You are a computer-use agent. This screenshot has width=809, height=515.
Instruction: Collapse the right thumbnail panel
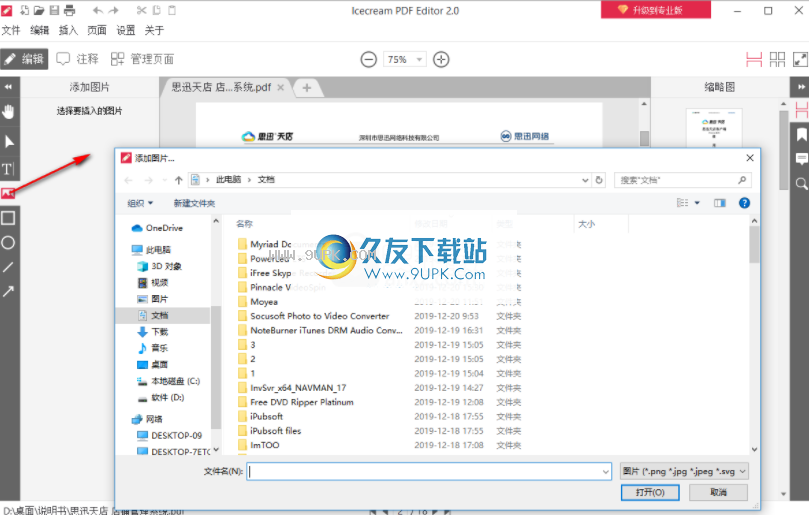tap(801, 87)
